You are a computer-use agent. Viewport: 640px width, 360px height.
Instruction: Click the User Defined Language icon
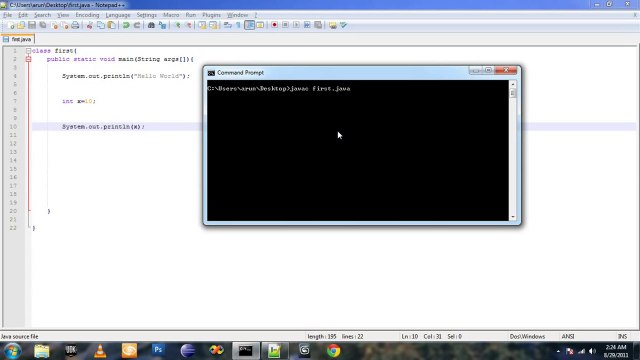tap(260, 25)
